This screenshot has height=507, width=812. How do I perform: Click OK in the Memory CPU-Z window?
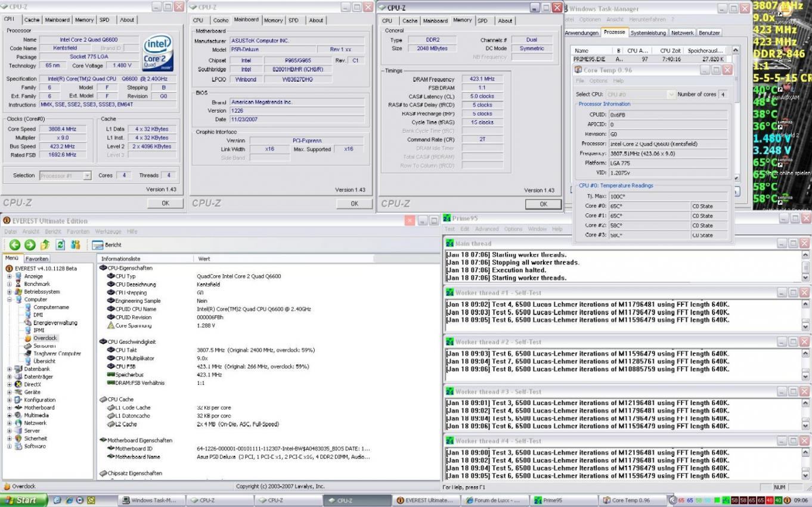543,204
